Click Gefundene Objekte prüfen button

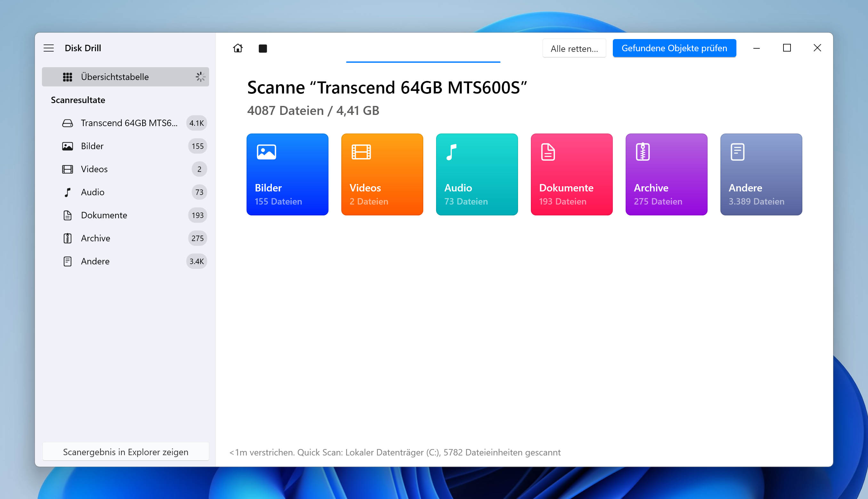click(x=674, y=48)
